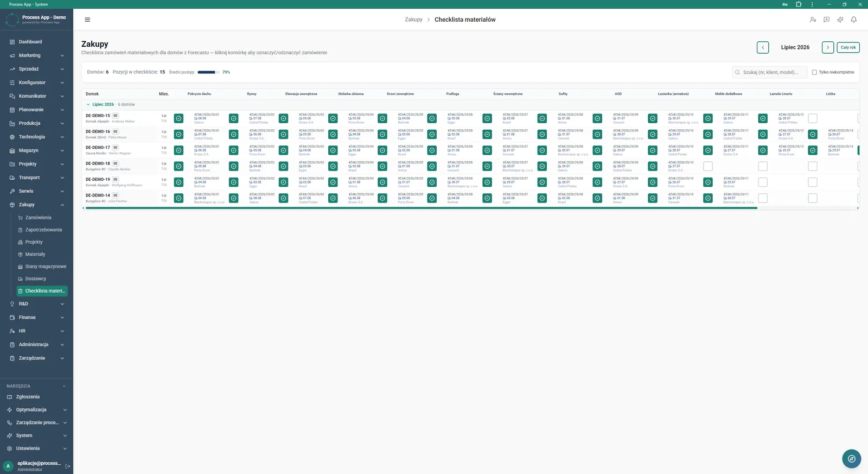The height and width of the screenshot is (474, 868).
Task: Open the notifications bell
Action: [853, 20]
